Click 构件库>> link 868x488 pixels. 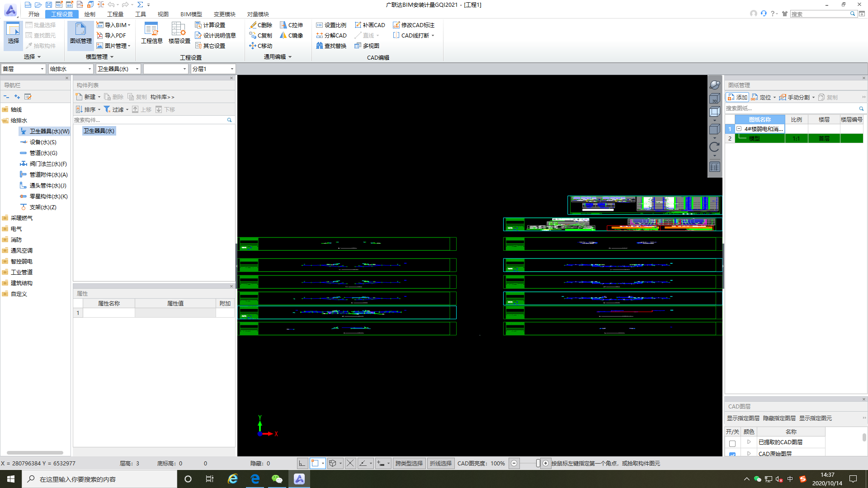point(162,97)
